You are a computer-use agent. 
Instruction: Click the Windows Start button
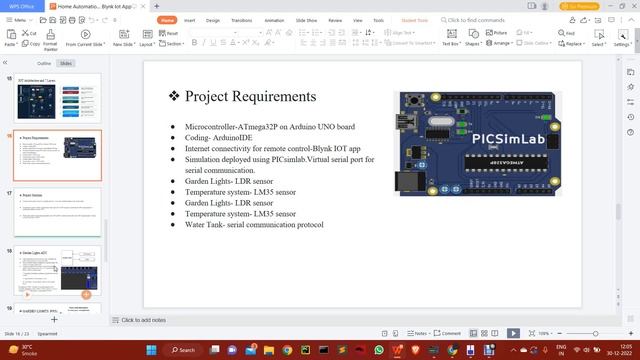click(x=151, y=350)
